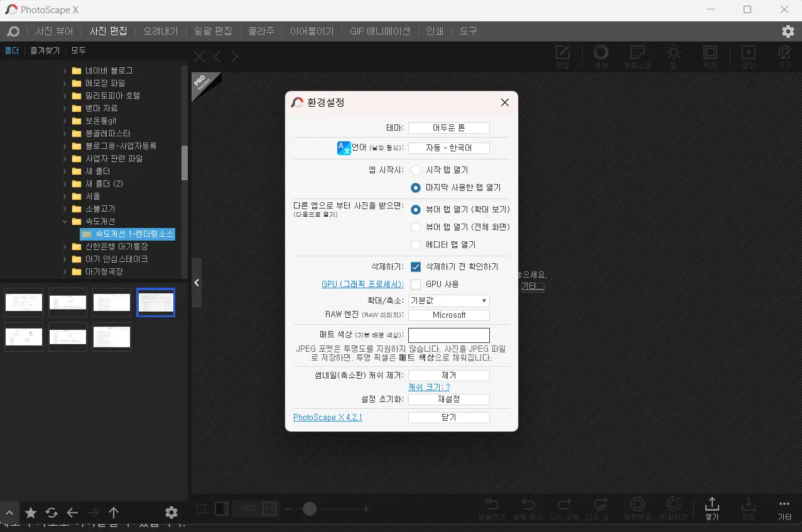802x532 pixels.
Task: Open the 사진 뷰어 tab
Action: point(55,31)
